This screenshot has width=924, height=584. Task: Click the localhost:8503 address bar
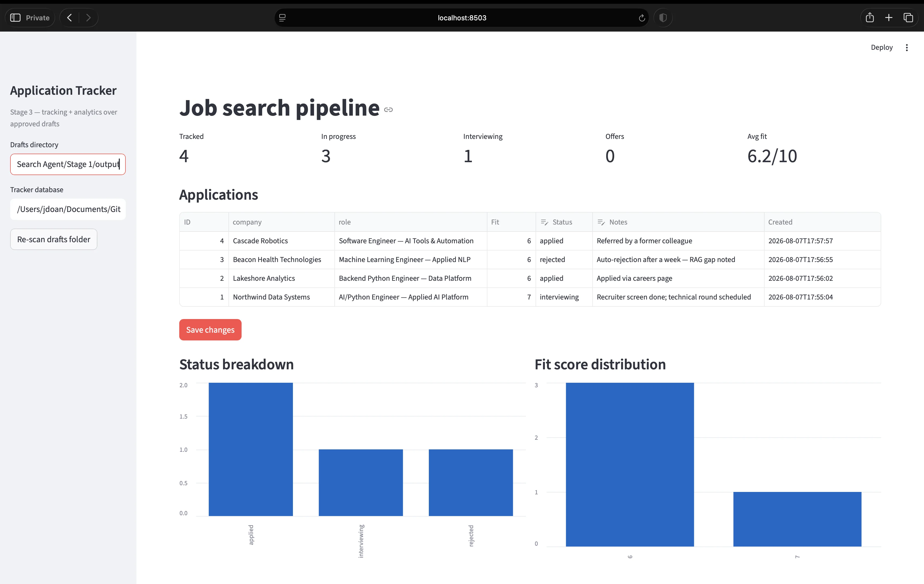(462, 18)
